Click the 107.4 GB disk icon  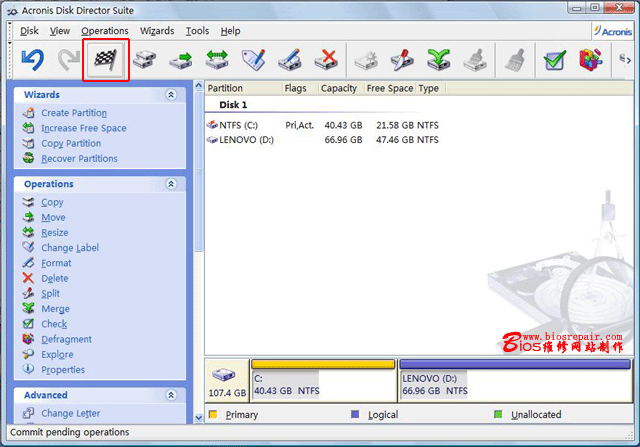pyautogui.click(x=224, y=374)
